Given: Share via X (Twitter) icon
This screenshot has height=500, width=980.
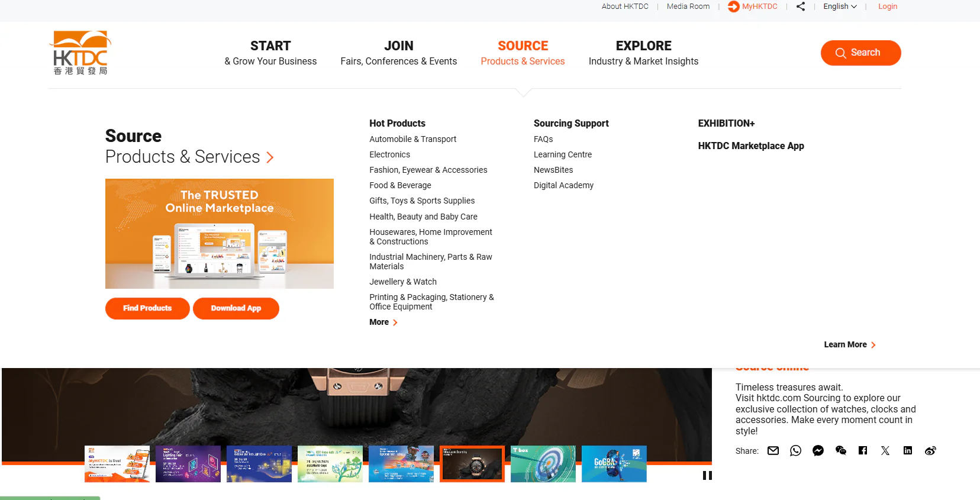Looking at the screenshot, I should pyautogui.click(x=885, y=451).
